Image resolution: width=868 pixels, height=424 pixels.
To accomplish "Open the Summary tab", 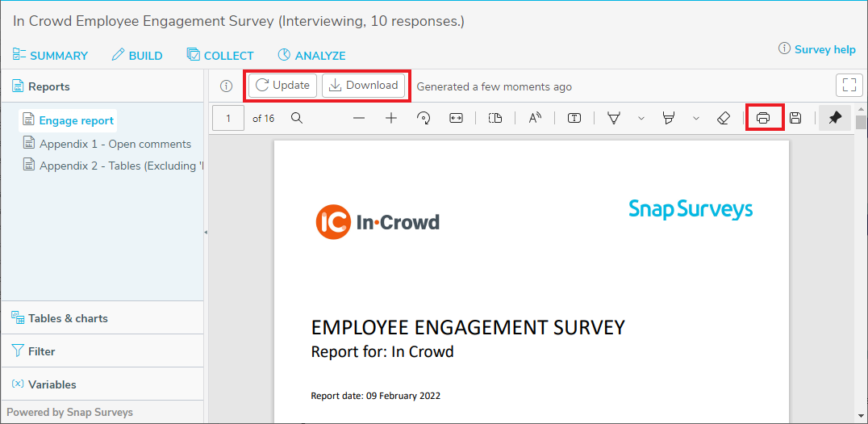I will 50,56.
